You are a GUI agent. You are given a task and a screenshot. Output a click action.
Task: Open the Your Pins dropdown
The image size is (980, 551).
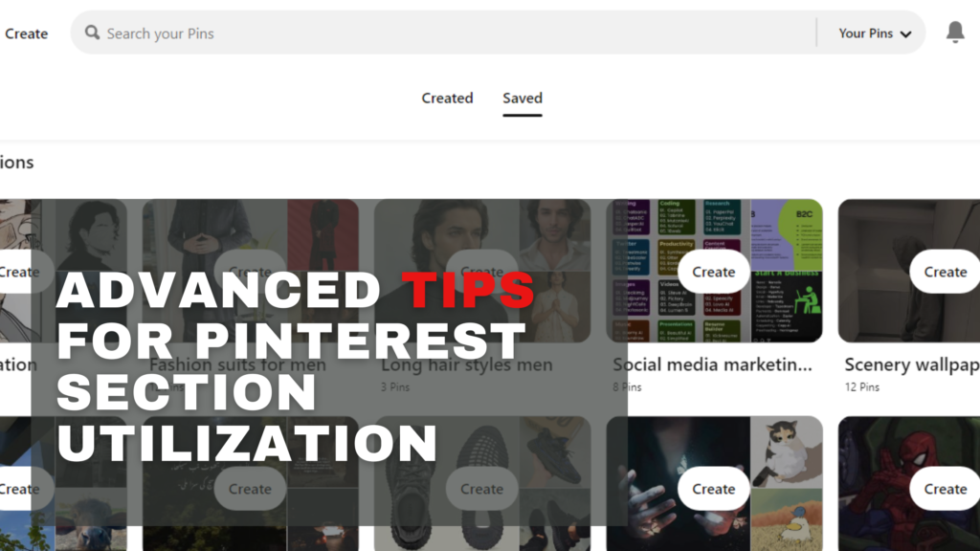click(874, 33)
